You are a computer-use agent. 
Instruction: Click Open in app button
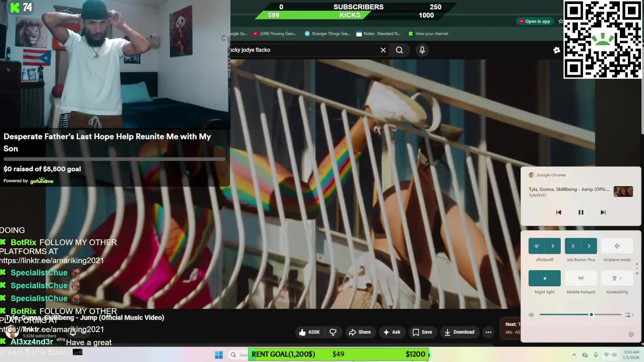(534, 21)
